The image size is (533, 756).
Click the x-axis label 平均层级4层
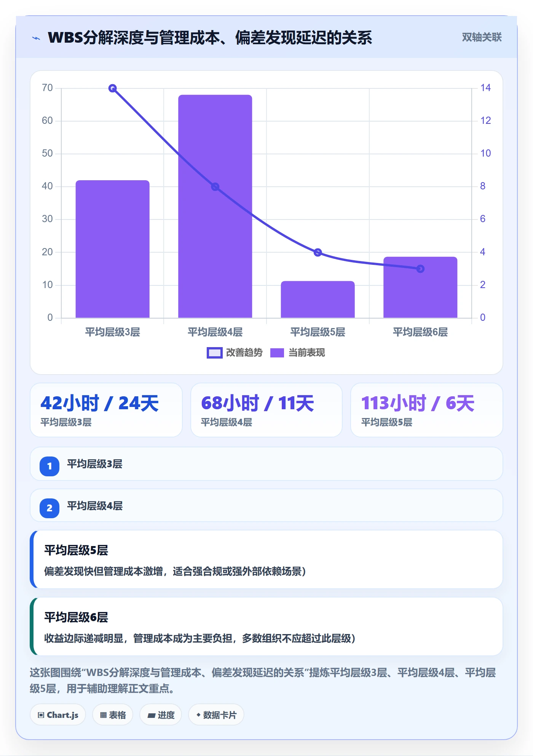[215, 332]
